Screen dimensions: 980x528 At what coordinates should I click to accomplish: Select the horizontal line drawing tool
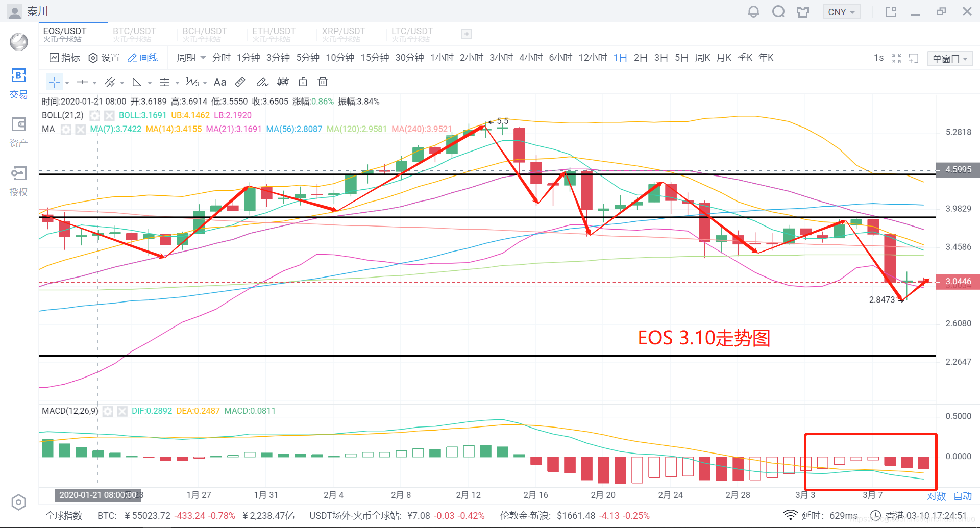pyautogui.click(x=82, y=82)
